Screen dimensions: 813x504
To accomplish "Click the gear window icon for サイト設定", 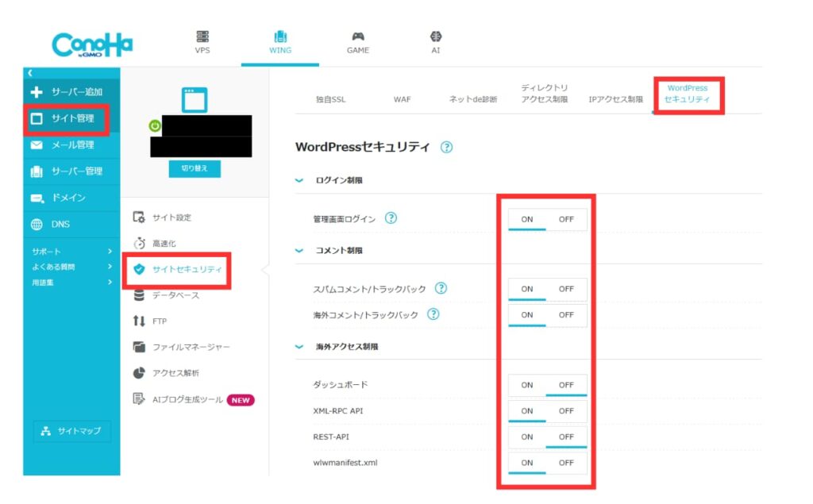I will coord(139,217).
